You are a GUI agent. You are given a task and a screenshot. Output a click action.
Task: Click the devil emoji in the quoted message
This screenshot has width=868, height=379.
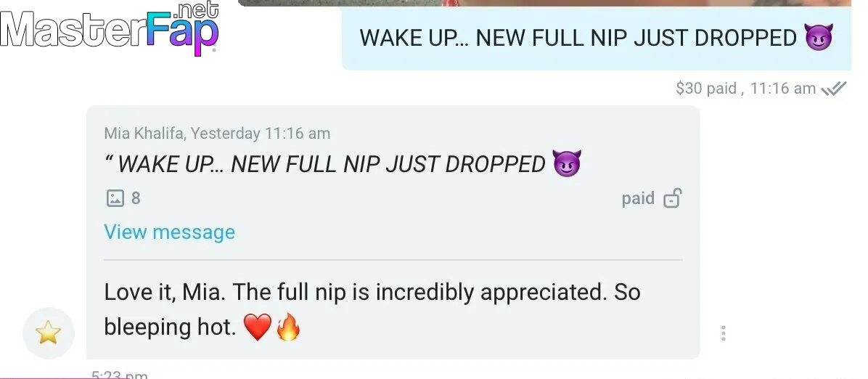point(567,163)
